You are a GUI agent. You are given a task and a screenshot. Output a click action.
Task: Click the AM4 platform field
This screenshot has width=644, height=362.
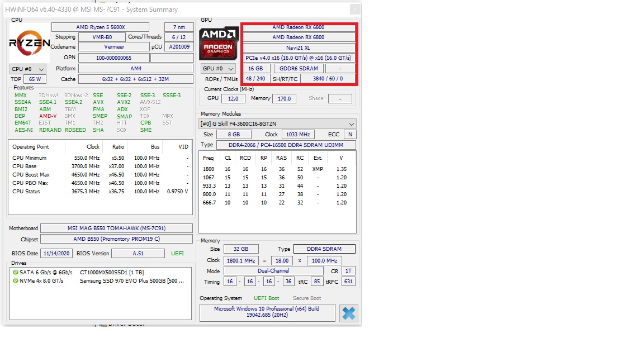tap(136, 69)
